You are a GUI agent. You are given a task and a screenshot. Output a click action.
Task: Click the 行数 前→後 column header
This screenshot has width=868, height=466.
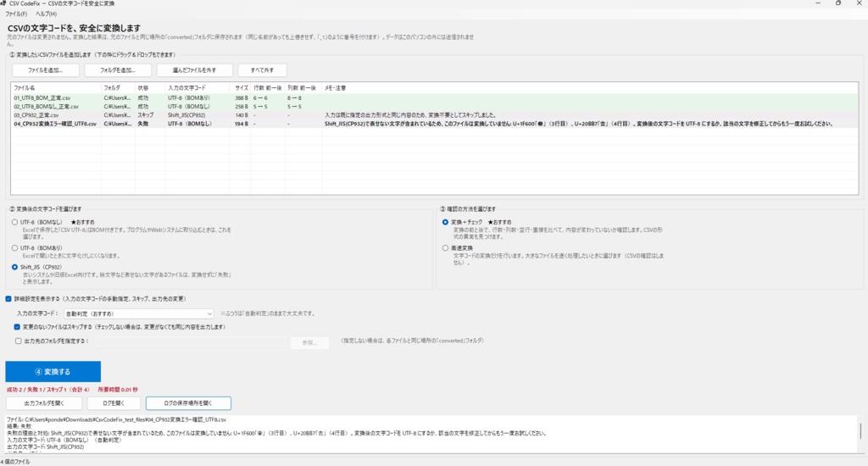pyautogui.click(x=269, y=87)
